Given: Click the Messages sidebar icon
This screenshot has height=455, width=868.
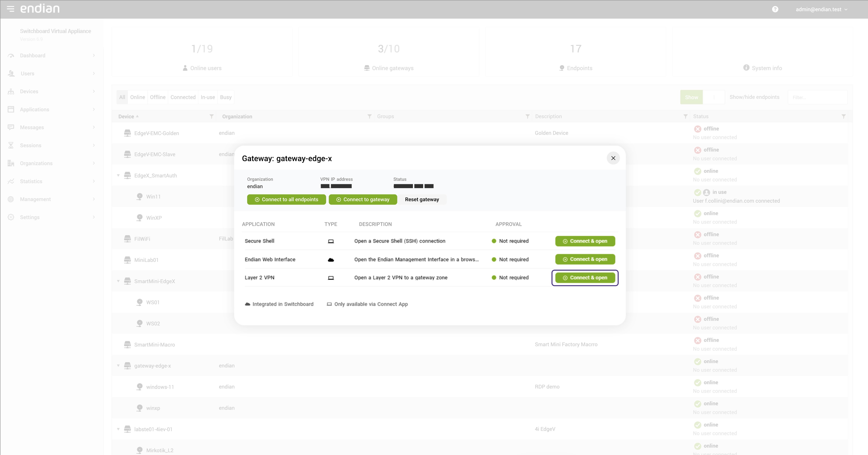Looking at the screenshot, I should pyautogui.click(x=11, y=127).
